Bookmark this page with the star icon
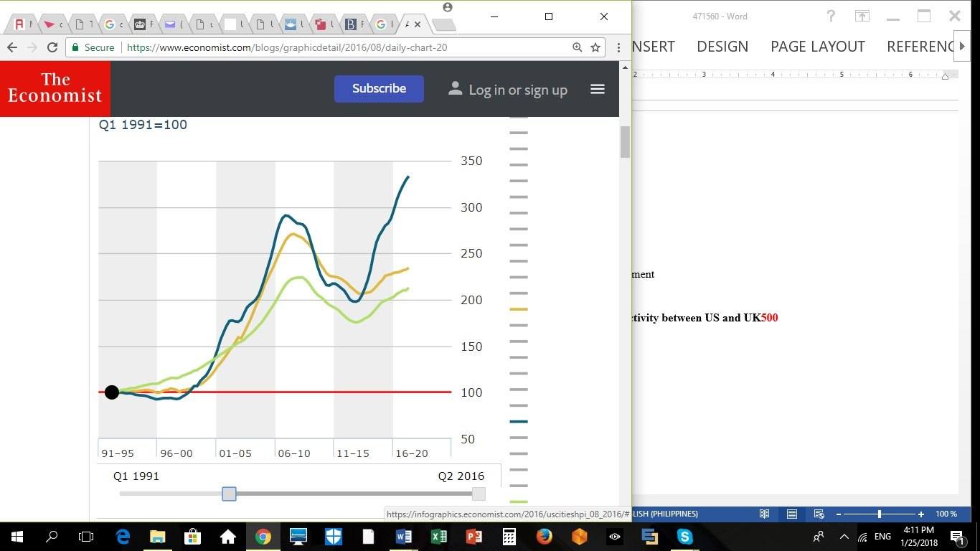Viewport: 980px width, 551px height. pos(595,47)
